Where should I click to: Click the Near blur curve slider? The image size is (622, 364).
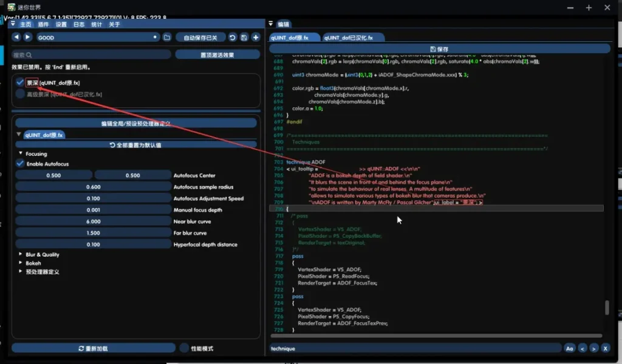[93, 221]
